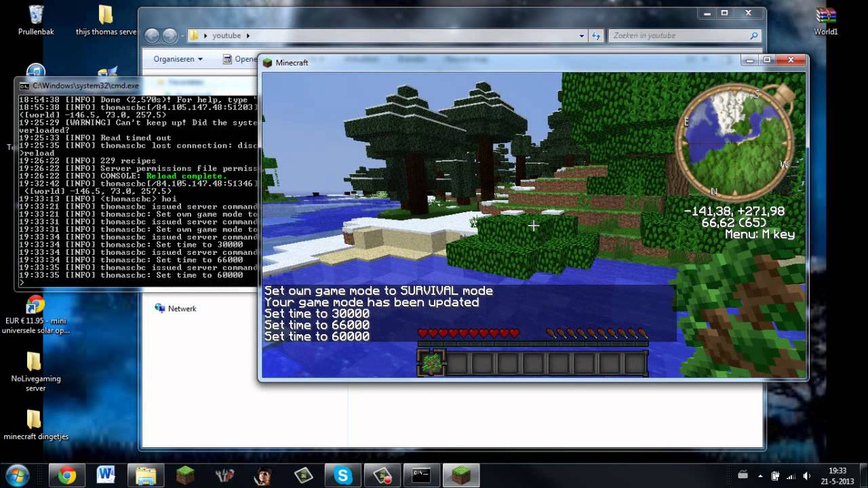
Task: Click the power battery tray icon
Action: [775, 476]
